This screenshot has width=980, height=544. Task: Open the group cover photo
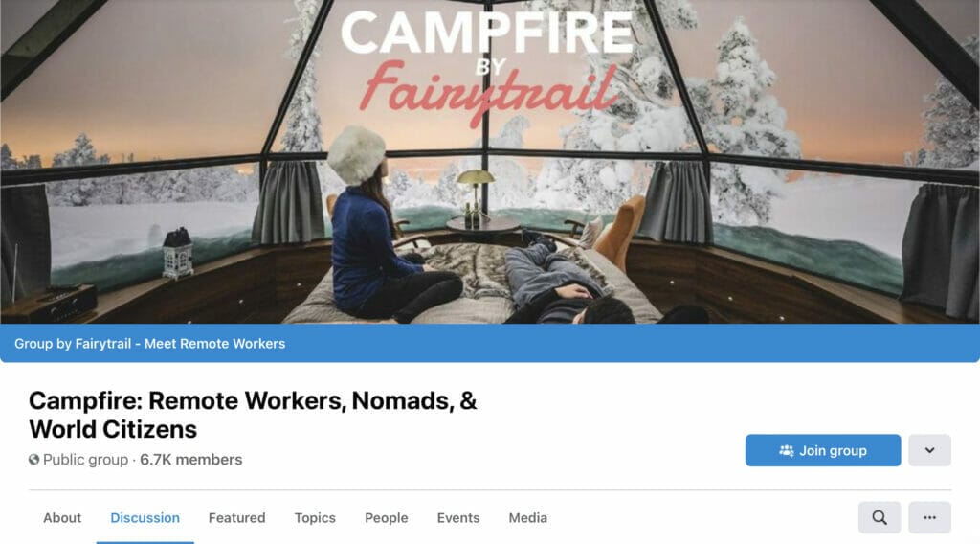click(x=490, y=161)
